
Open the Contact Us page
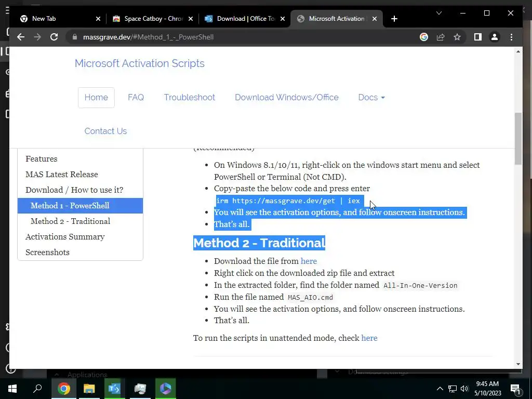click(105, 131)
